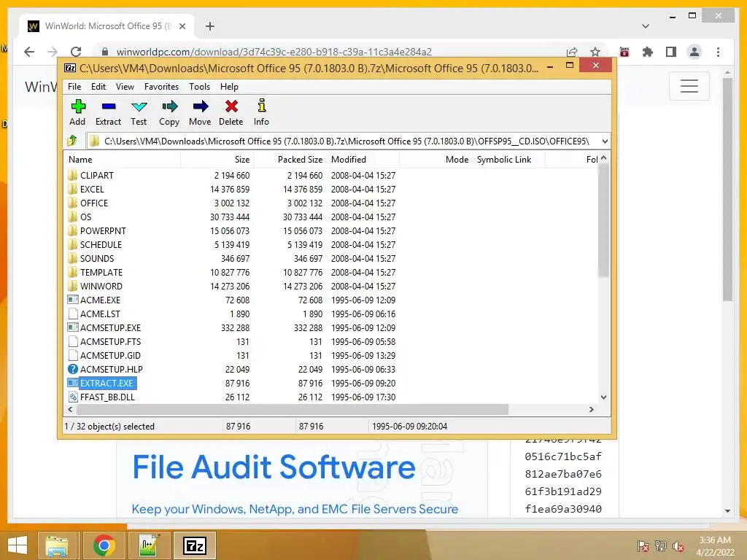
Task: Sort by Symbolic Link column header
Action: coord(509,160)
